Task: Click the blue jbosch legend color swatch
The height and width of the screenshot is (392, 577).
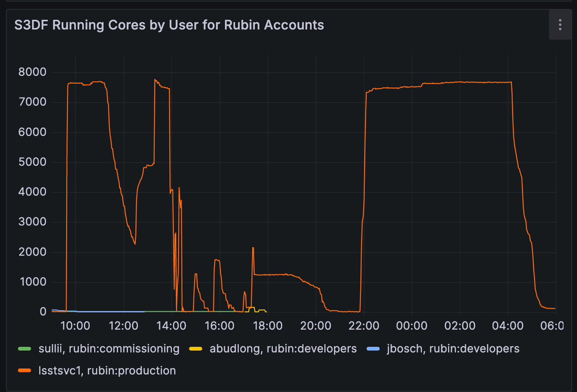Action: click(373, 349)
